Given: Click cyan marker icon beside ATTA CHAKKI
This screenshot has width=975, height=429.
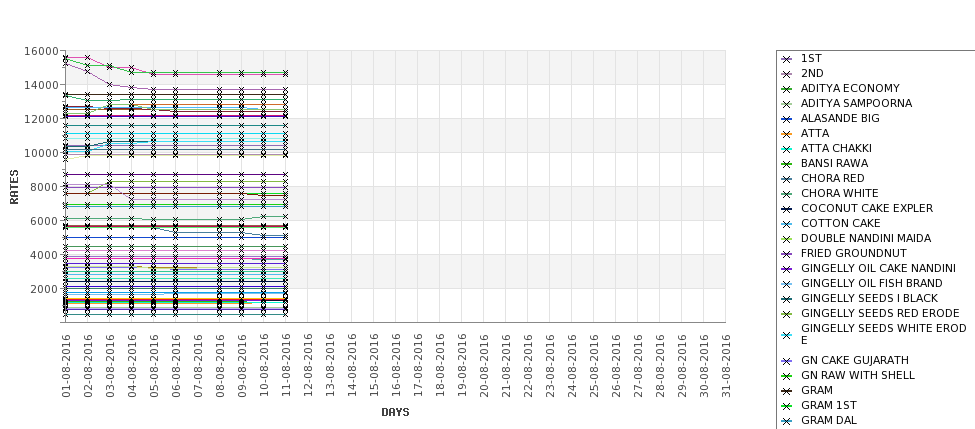Looking at the screenshot, I should click(787, 149).
